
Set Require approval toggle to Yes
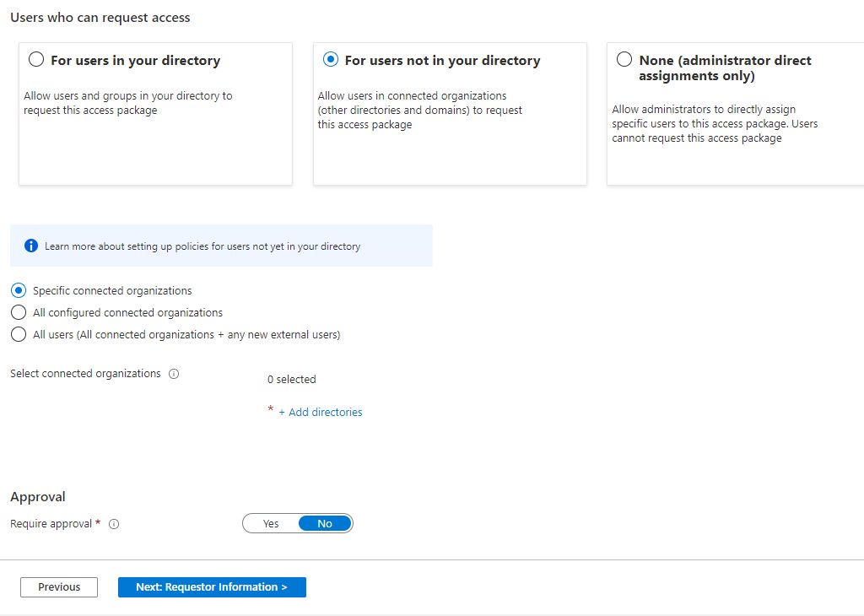tap(271, 524)
